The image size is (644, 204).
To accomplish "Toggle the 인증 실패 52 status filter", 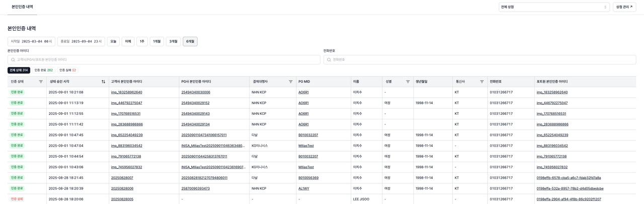I will point(67,71).
